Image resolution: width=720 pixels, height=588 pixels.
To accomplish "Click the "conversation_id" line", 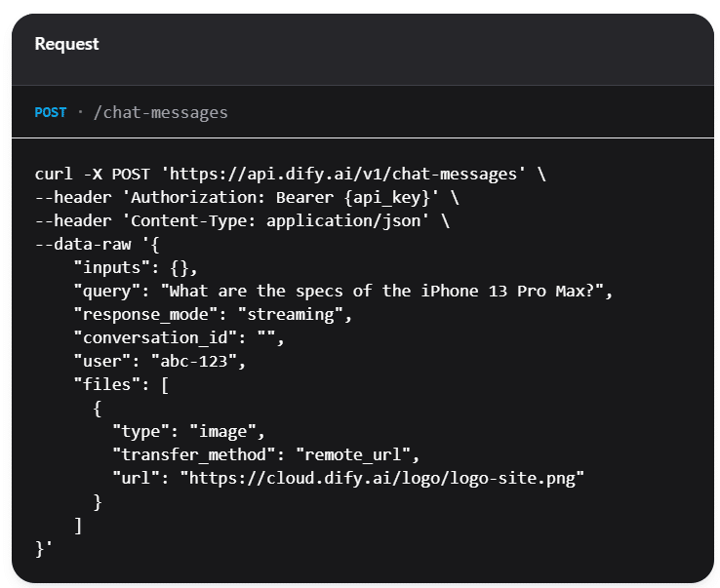I will point(180,337).
